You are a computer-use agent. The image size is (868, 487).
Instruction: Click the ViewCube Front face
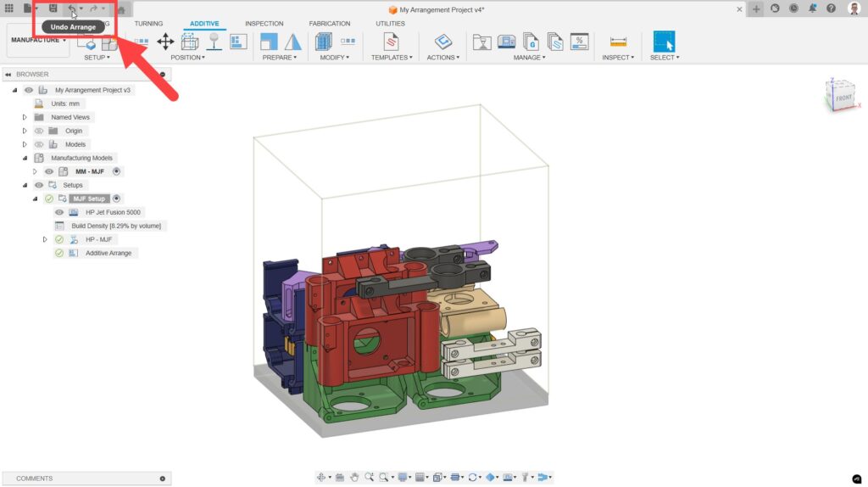coord(843,98)
